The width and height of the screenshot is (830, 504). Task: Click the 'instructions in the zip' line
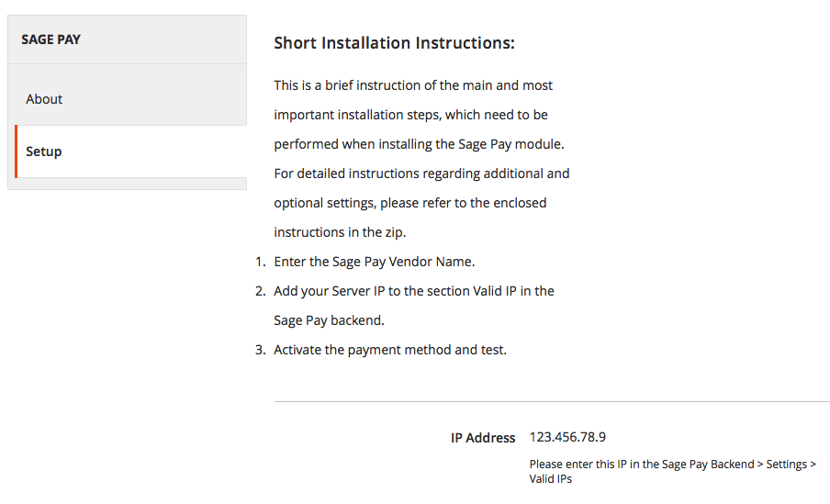coord(340,232)
